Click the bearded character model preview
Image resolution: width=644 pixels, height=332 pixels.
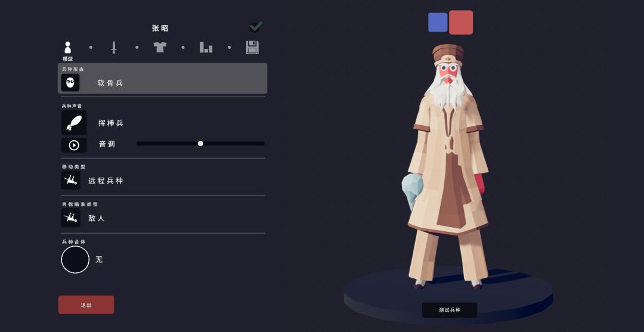pos(448,166)
